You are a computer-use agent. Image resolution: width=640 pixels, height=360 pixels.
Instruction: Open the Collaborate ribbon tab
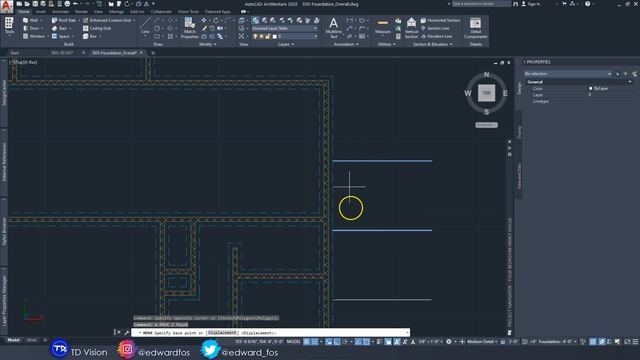click(x=161, y=12)
